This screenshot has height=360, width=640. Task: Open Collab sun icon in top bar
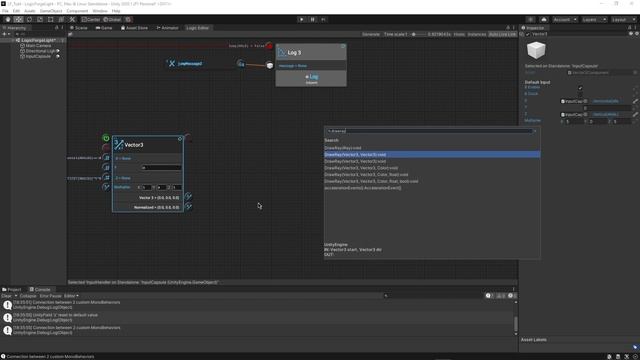(x=531, y=20)
